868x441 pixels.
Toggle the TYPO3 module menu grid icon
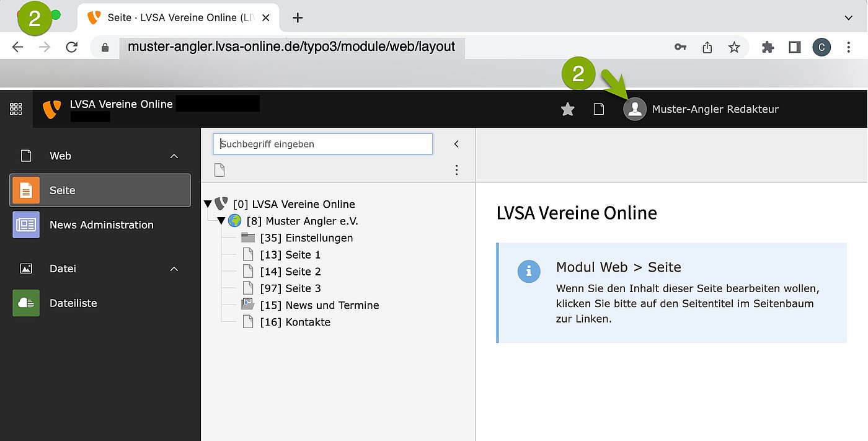coord(16,109)
